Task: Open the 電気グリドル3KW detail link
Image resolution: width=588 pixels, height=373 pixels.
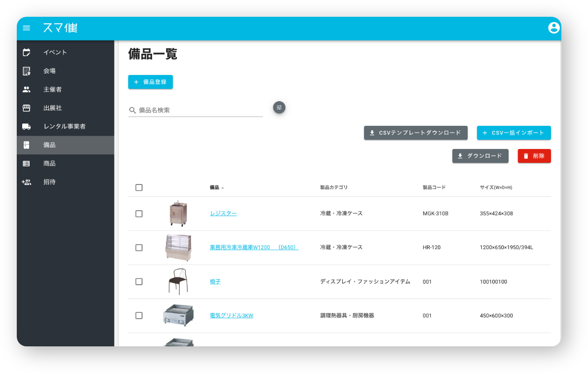Action: click(230, 315)
